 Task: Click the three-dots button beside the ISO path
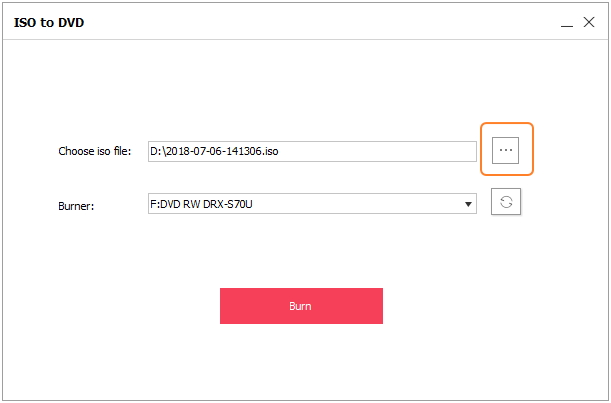click(506, 149)
